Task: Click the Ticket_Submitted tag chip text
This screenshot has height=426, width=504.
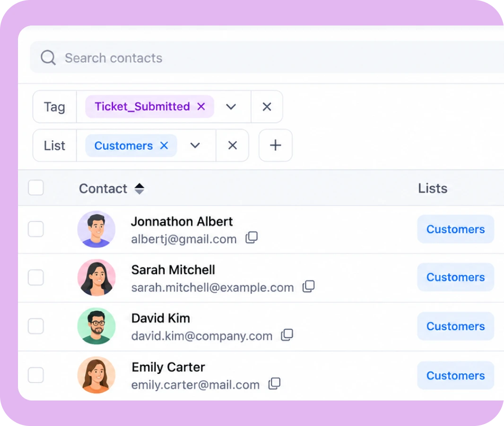Action: [x=142, y=107]
